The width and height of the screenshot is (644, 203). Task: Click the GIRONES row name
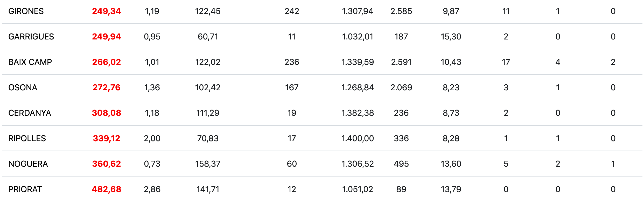tap(26, 11)
